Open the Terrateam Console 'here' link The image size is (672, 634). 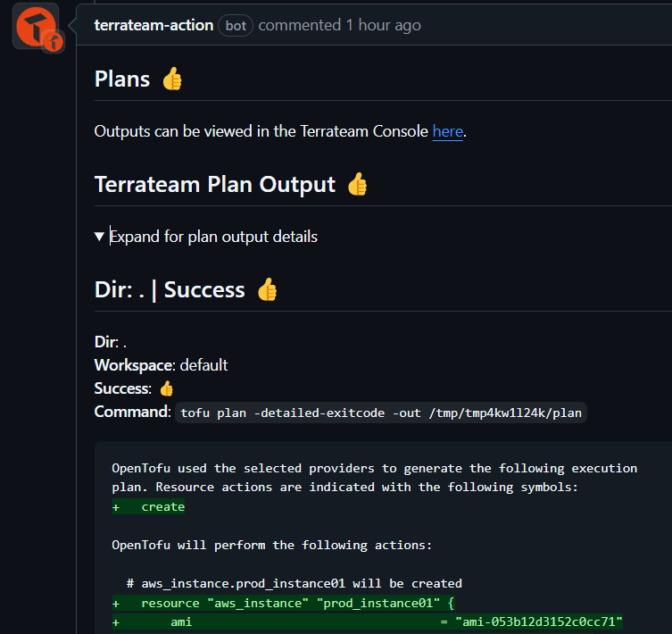pos(447,131)
